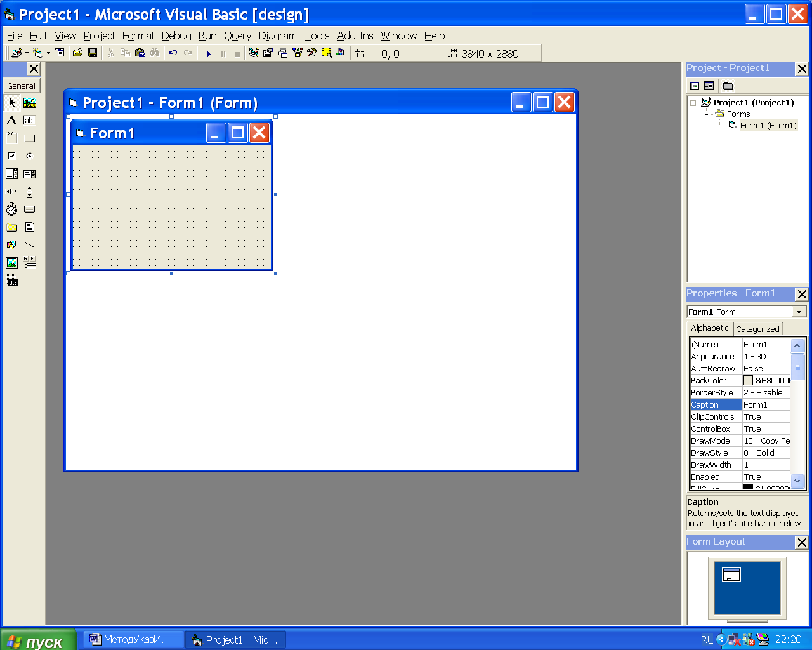Open the Add-Ins menu
The height and width of the screenshot is (650, 812).
[x=355, y=36]
